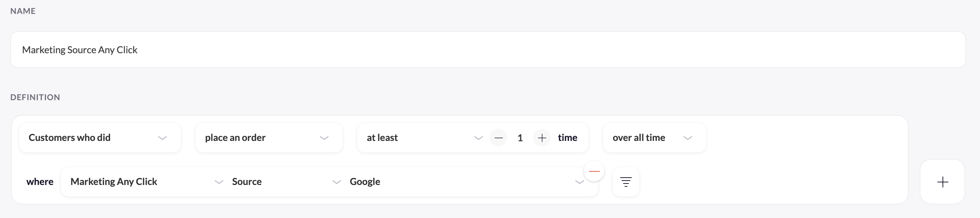Click the chevron beside 'Google'
Screen dimensions: 980x218
click(x=579, y=183)
